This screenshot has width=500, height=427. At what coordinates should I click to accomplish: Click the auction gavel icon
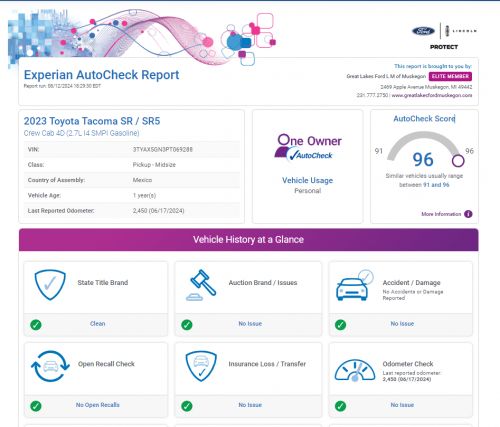(201, 285)
